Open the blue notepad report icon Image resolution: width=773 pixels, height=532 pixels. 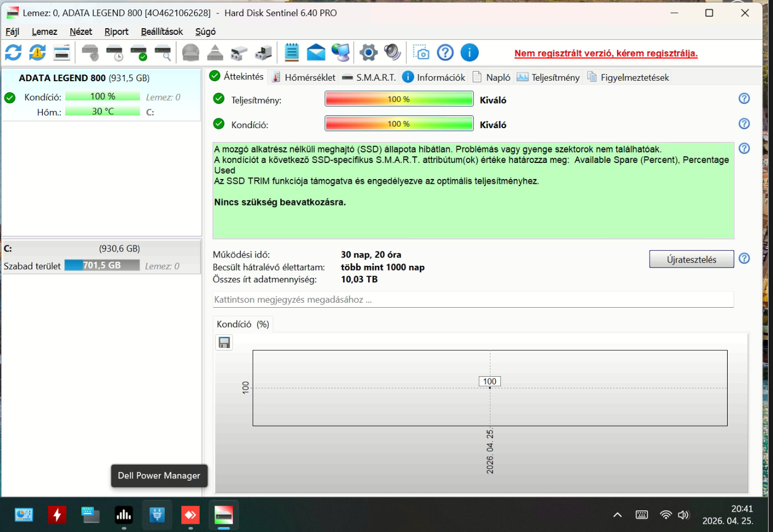(x=292, y=53)
